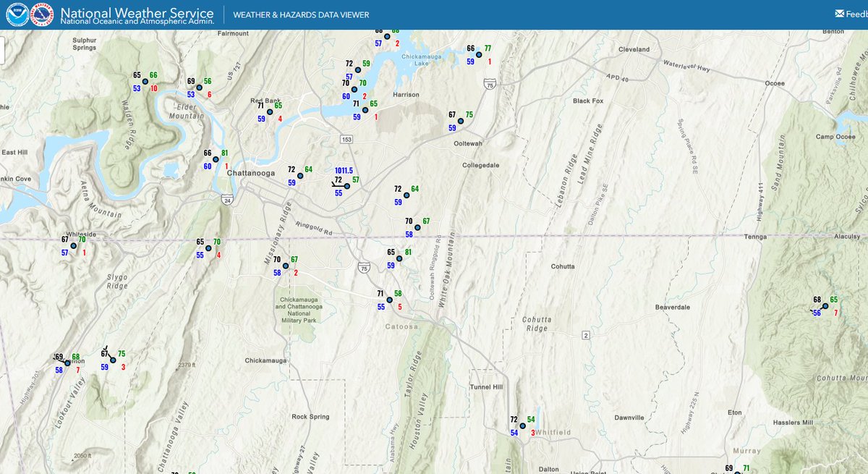The image size is (868, 474).
Task: Select Whiteside station dot with 67, 57, 1
Action: pos(73,246)
